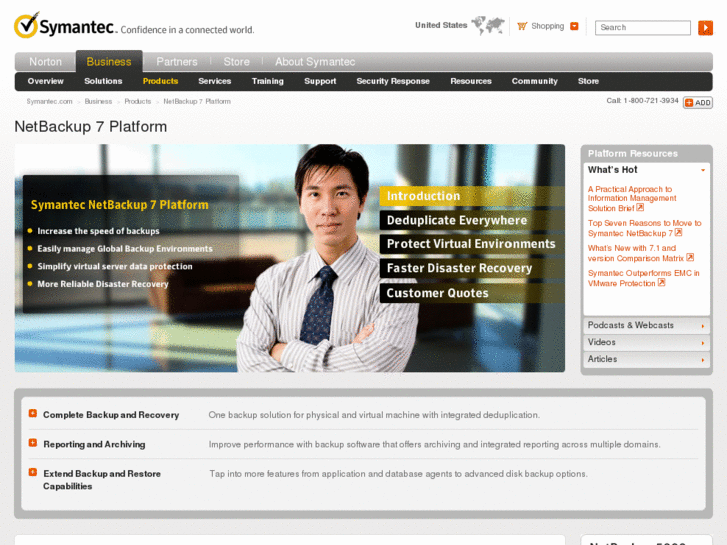Screen dimensions: 727x545
Task: Expand the Shopping dropdown arrow
Action: point(574,26)
